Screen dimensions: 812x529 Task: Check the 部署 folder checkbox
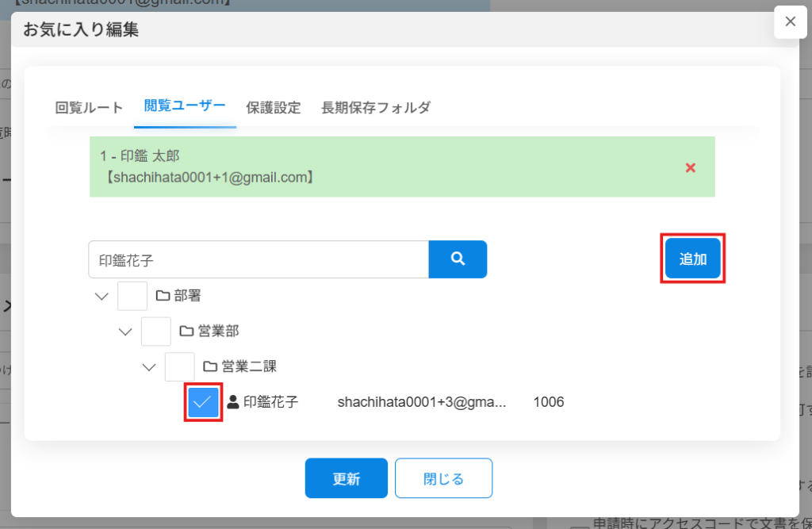(132, 296)
